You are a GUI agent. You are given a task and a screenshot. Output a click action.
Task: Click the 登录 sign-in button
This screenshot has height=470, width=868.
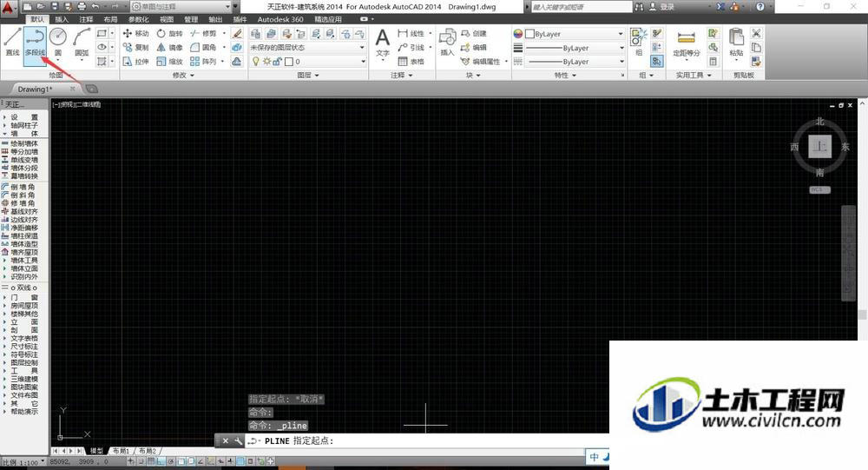click(662, 7)
